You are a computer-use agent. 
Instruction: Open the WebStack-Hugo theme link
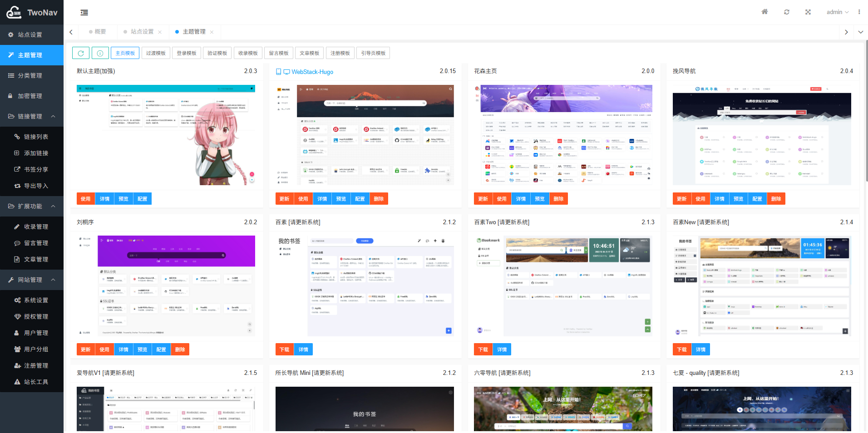[x=312, y=72]
